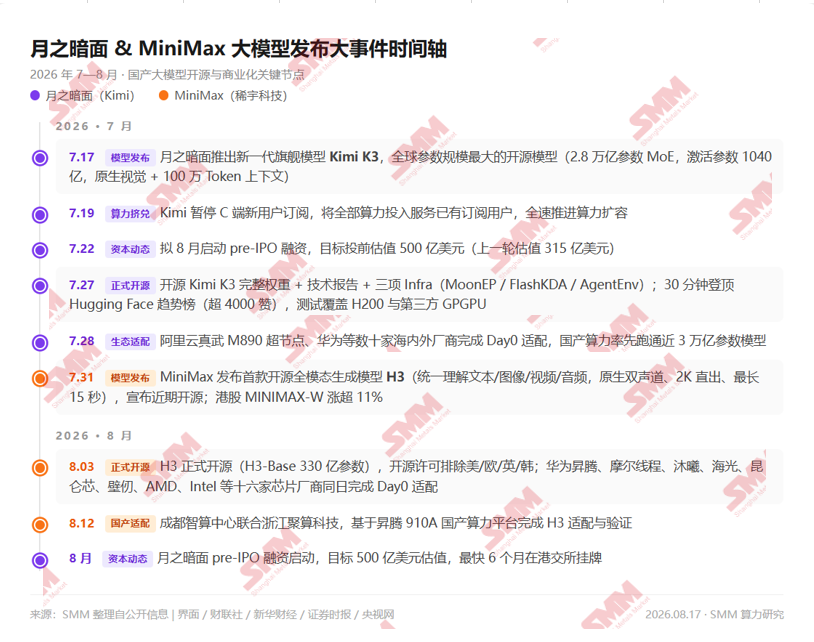Screen dimensions: 814x642
Task: Click the subtitle '国产大模型开源与商业化关键节点'
Action: (x=216, y=75)
